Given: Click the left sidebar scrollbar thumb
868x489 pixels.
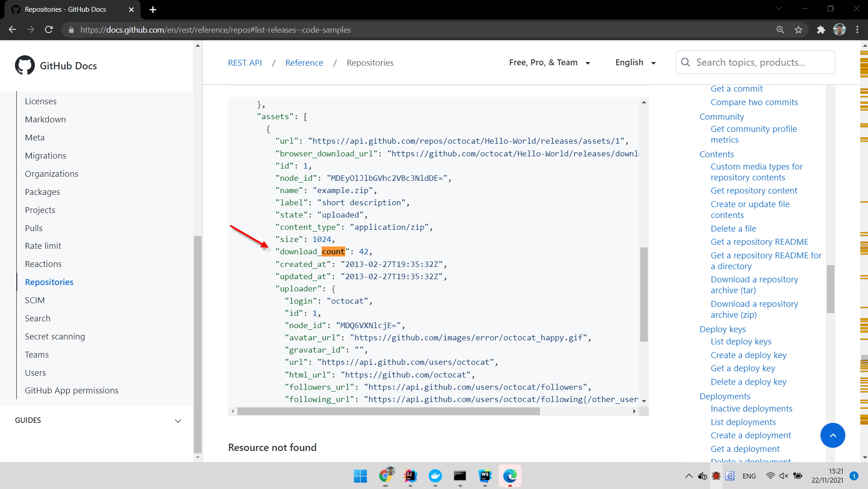Looking at the screenshot, I should [198, 344].
